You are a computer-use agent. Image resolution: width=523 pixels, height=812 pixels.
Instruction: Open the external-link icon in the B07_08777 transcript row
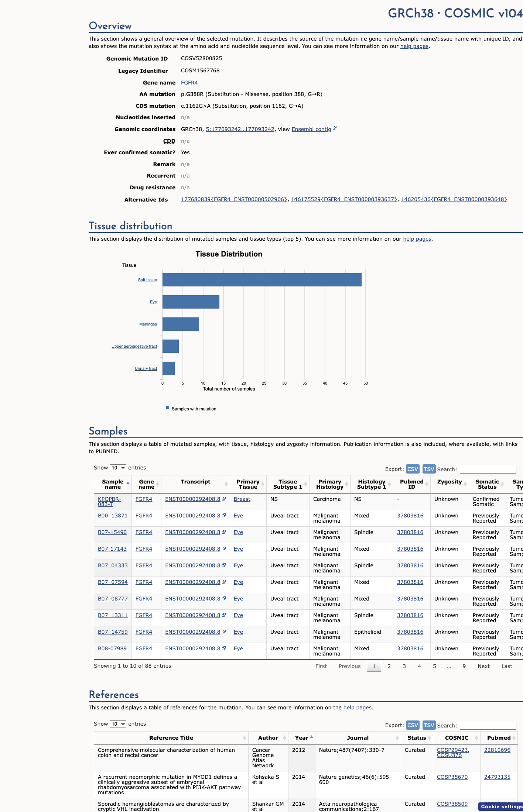pos(224,598)
